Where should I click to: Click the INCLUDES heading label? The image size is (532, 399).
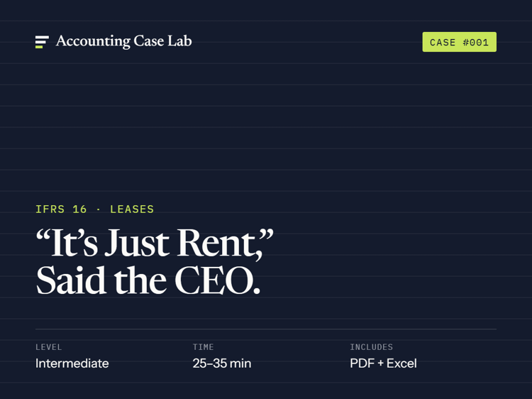(372, 347)
